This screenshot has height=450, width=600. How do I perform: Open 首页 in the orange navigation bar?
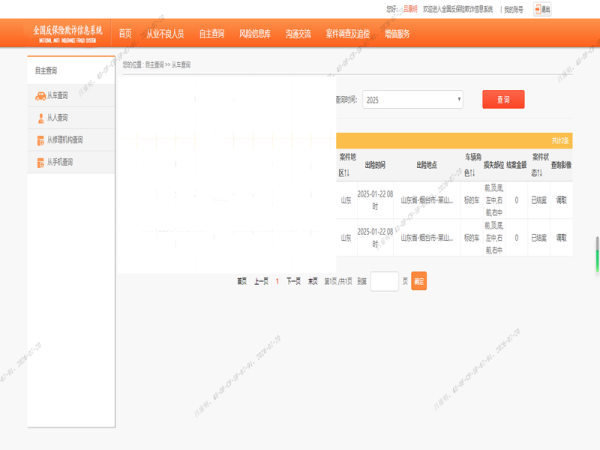(x=125, y=34)
